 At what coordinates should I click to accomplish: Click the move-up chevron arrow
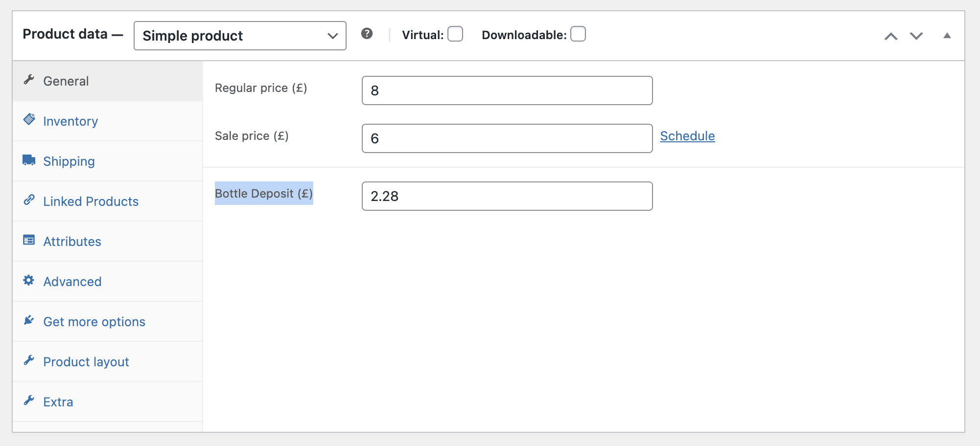891,36
